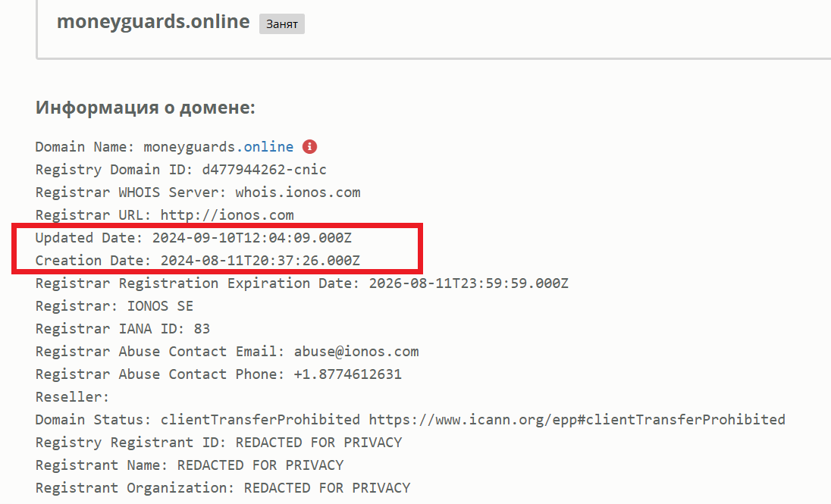The image size is (831, 504).
Task: Click the Registry Domain ID value
Action: (x=265, y=170)
